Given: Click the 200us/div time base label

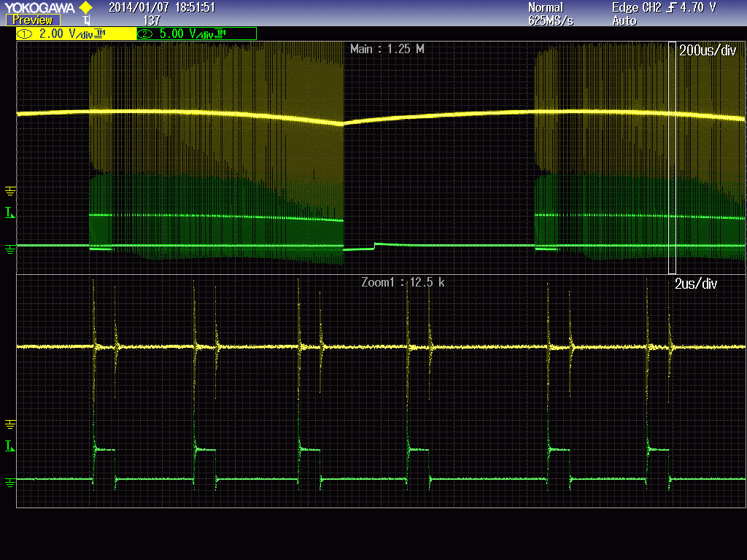Looking at the screenshot, I should (708, 50).
